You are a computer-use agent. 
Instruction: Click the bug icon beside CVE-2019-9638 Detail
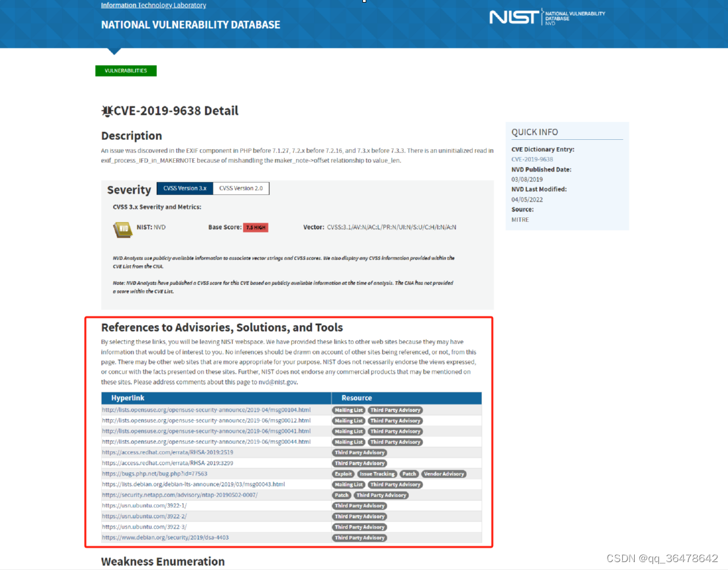pos(107,111)
